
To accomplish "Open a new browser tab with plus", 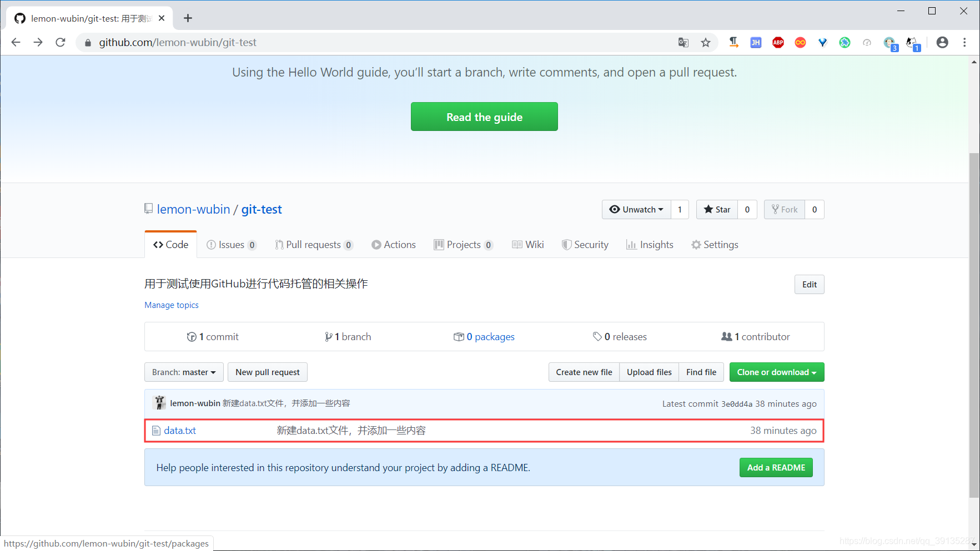I will coord(188,18).
